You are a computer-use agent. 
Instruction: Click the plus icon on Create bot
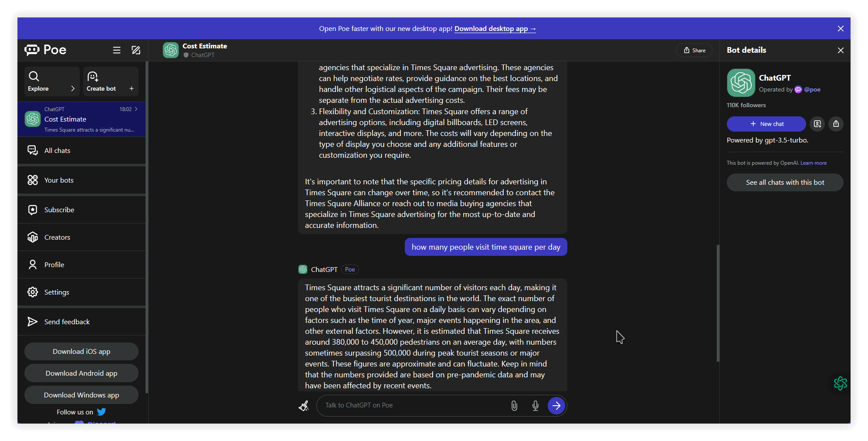[x=132, y=88]
